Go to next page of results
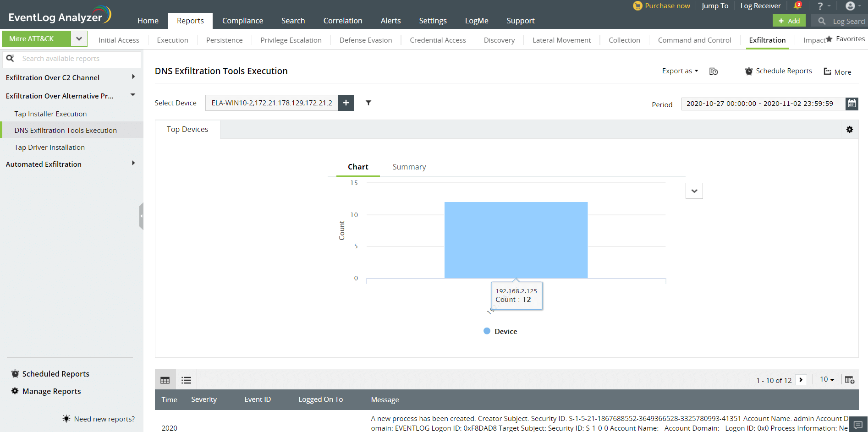 click(801, 380)
